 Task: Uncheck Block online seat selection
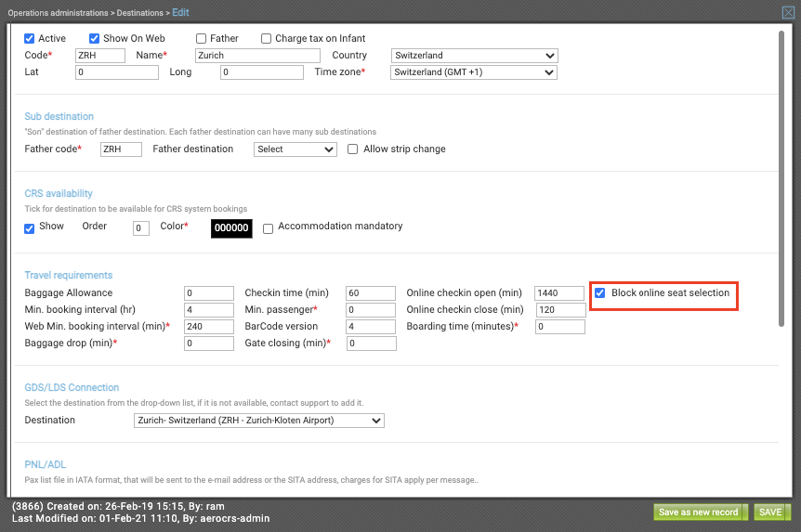[x=599, y=292]
